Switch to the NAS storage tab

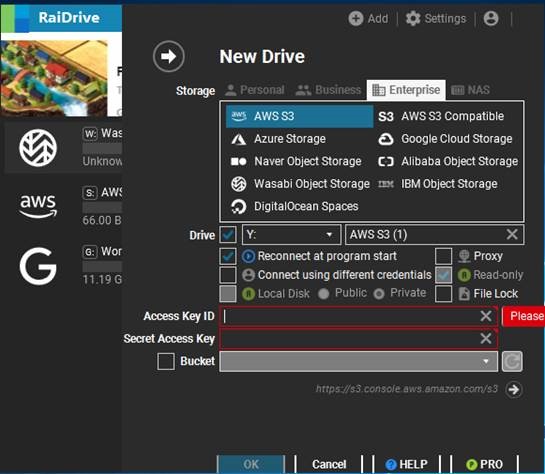coord(470,90)
